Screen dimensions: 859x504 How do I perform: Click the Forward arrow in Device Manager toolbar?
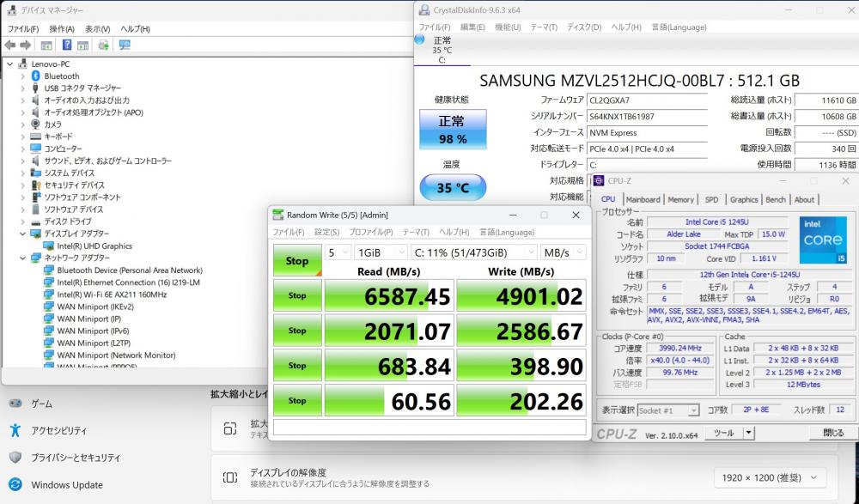pyautogui.click(x=25, y=45)
